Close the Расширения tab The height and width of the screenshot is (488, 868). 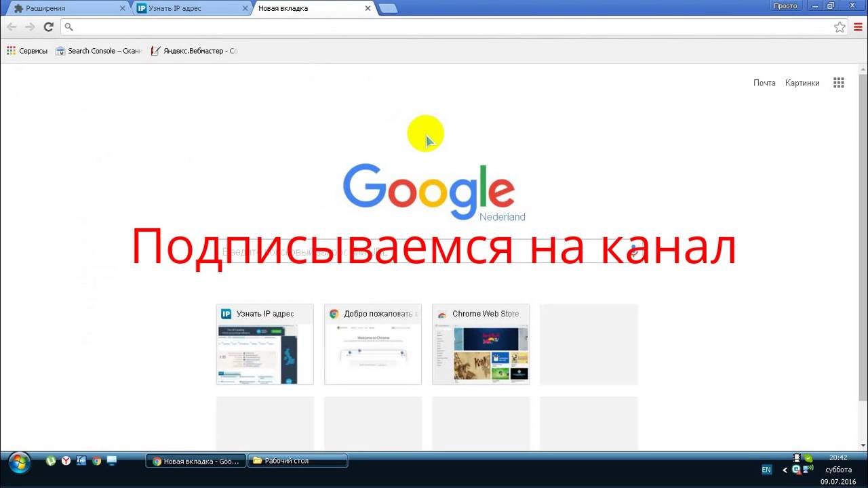click(x=122, y=8)
